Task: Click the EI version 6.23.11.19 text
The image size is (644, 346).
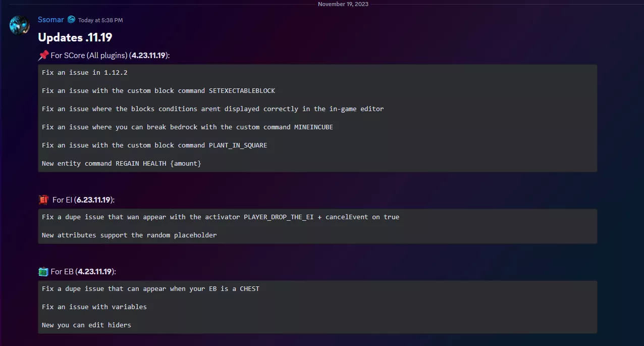Action: click(x=93, y=200)
